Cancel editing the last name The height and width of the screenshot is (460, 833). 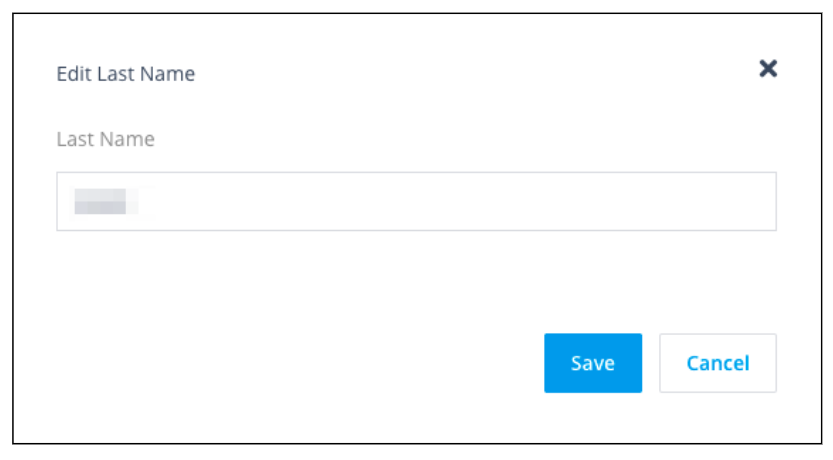coord(717,363)
